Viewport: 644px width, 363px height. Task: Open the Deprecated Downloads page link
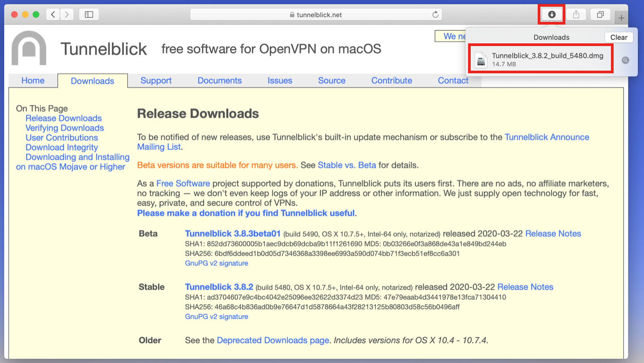click(x=273, y=340)
